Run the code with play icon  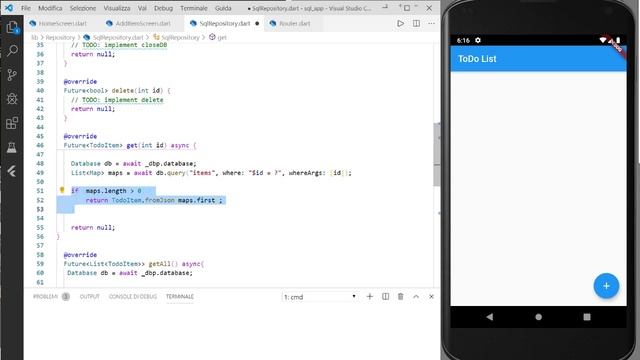(x=400, y=24)
